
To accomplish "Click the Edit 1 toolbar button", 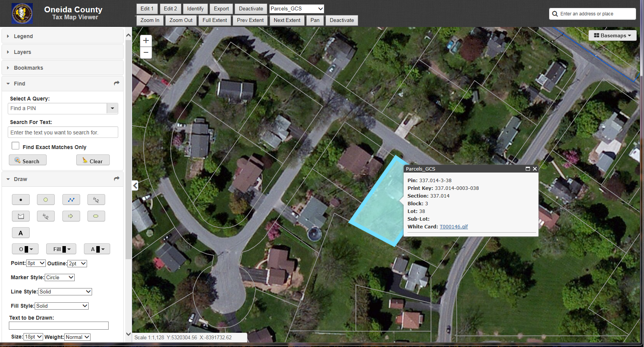I will pyautogui.click(x=147, y=8).
